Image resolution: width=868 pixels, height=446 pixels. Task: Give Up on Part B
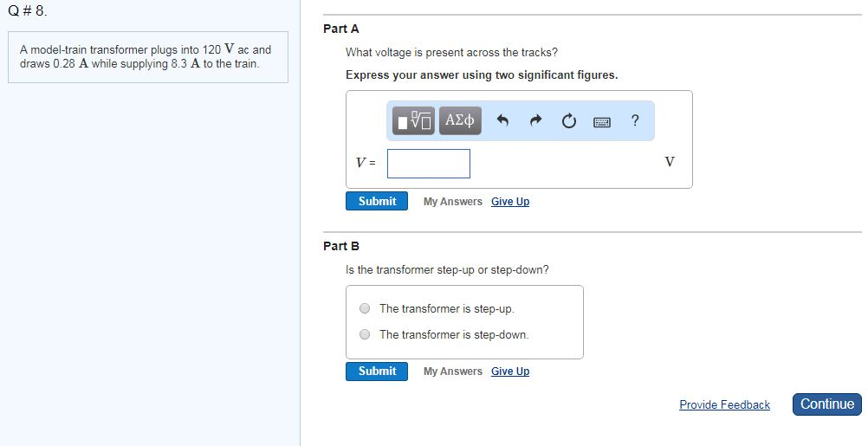(x=510, y=372)
